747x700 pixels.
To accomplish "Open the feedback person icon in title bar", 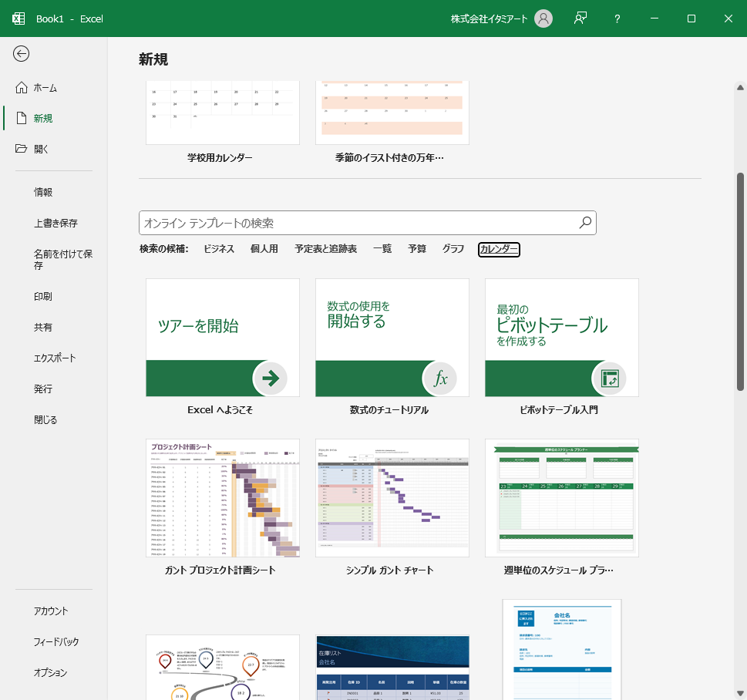I will [x=580, y=19].
